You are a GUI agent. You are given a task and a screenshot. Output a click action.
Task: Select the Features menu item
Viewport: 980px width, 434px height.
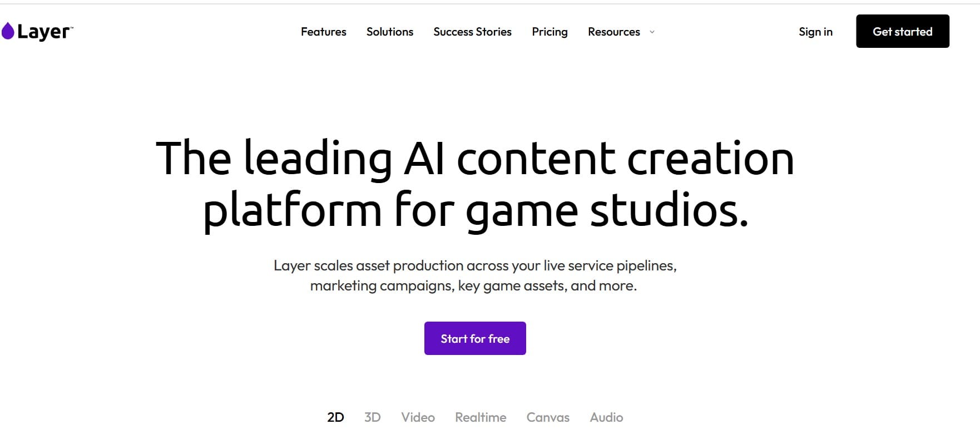(x=323, y=32)
